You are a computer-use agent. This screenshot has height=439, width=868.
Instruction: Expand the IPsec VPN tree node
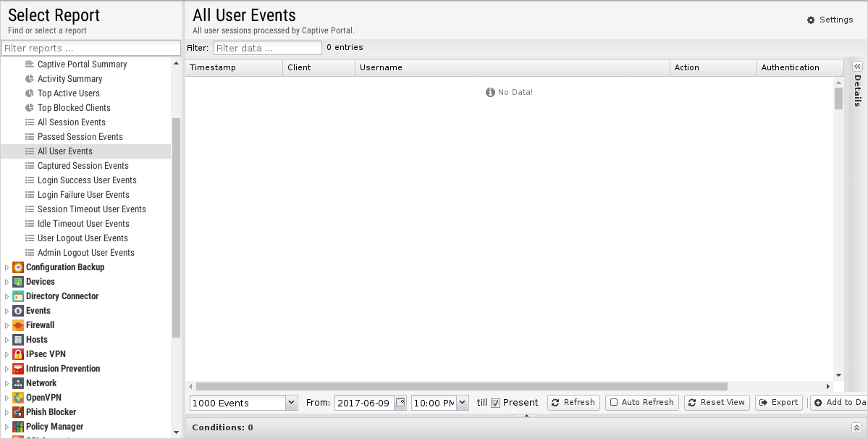7,354
